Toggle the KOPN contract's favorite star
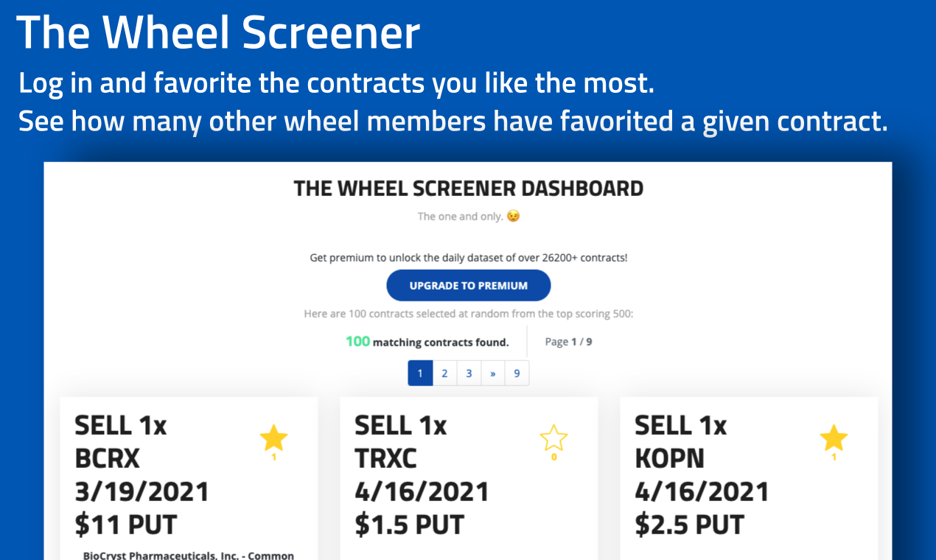Image resolution: width=936 pixels, height=560 pixels. tap(834, 438)
